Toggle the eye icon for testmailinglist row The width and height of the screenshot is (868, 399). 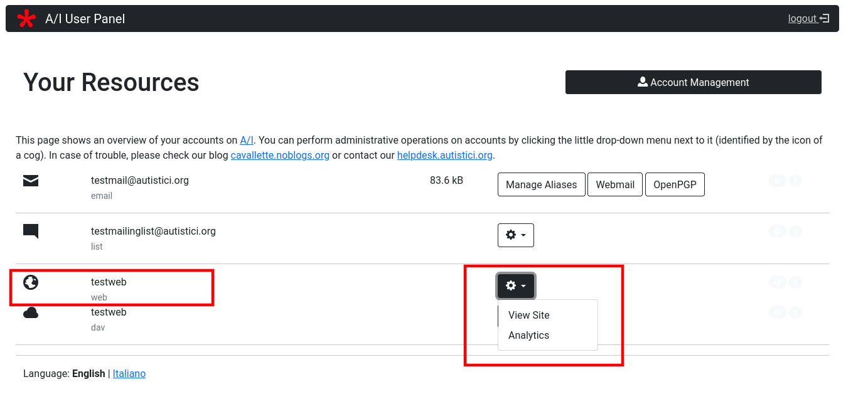coord(777,231)
